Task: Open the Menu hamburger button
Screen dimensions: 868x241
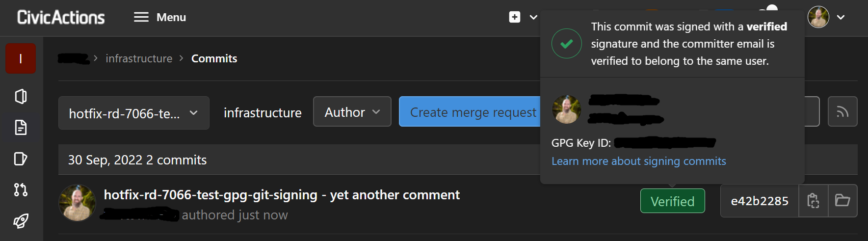Action: 159,17
